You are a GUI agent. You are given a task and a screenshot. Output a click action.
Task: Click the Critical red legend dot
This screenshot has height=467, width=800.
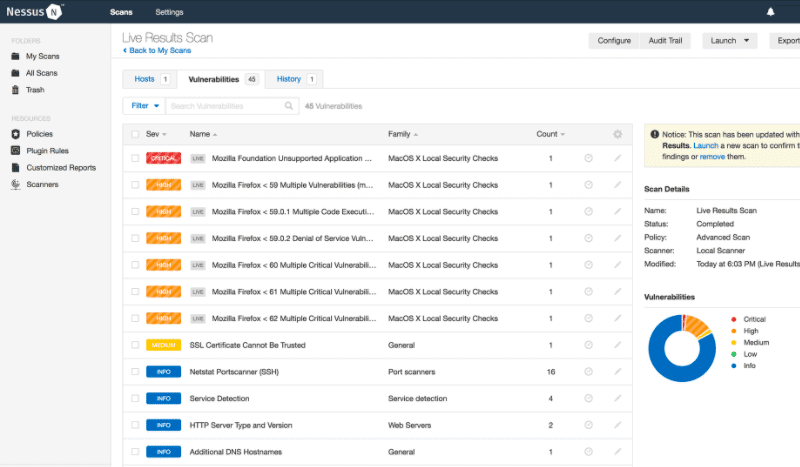coord(734,319)
